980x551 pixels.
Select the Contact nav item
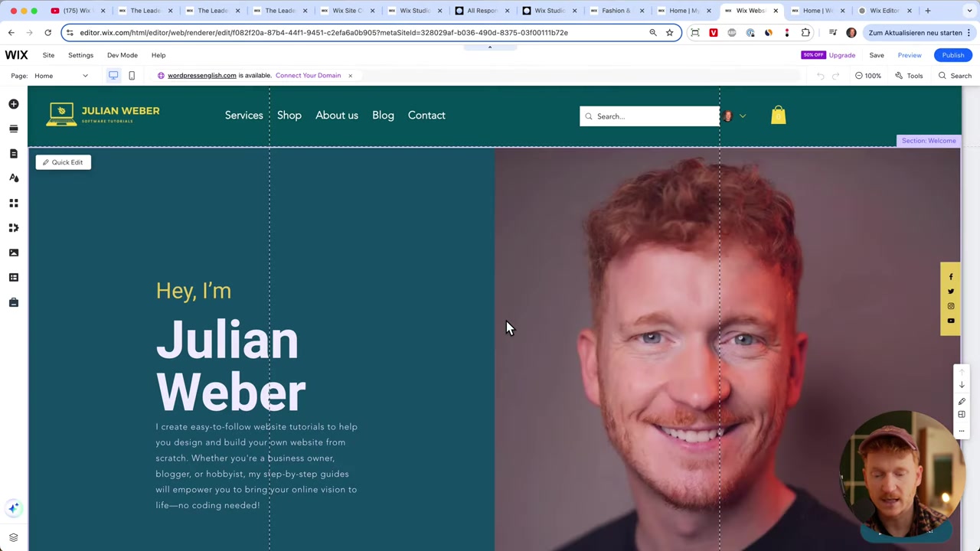coord(426,116)
